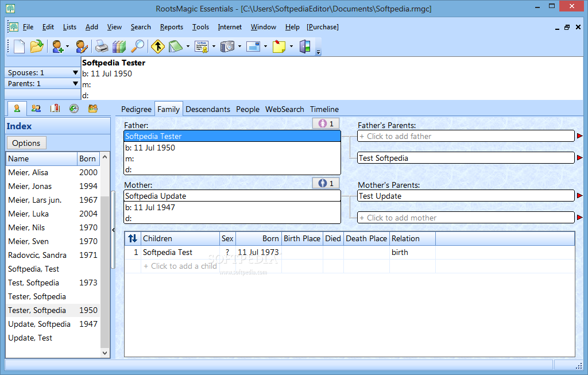The width and height of the screenshot is (588, 375).
Task: Open the certificate sources dropdown arrow
Action: coord(214,47)
